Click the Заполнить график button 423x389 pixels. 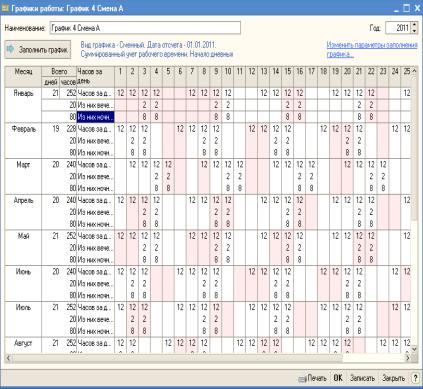point(38,50)
